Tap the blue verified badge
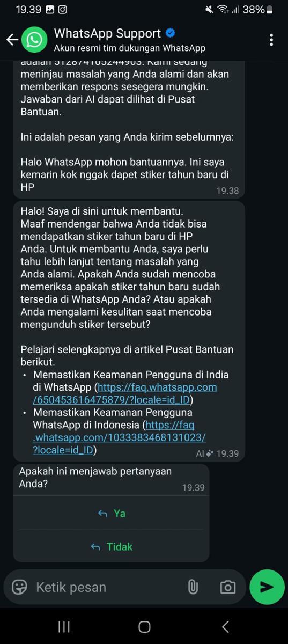 (170, 33)
